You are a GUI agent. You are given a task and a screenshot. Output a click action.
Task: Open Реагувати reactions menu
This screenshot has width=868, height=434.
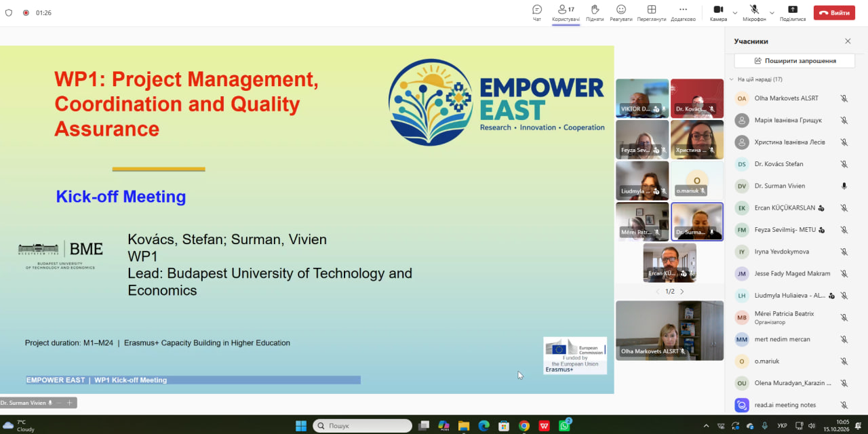pyautogui.click(x=620, y=12)
